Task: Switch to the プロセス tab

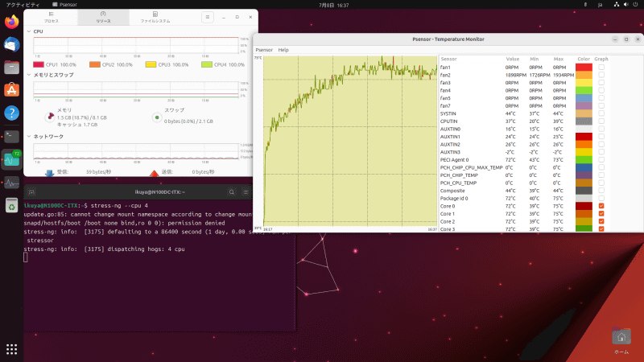Action: click(x=52, y=17)
